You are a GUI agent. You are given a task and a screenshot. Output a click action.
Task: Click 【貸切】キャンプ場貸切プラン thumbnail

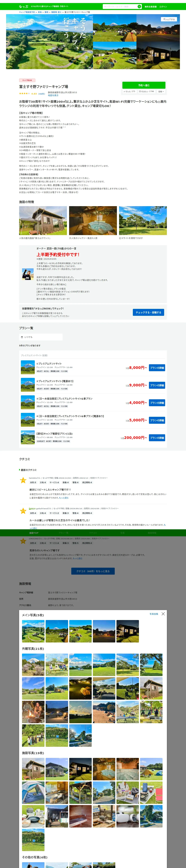28,437
